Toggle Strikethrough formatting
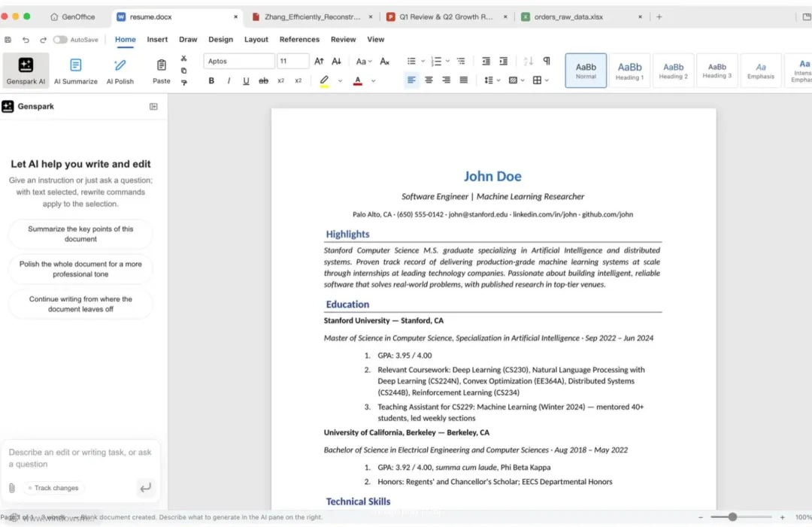The height and width of the screenshot is (527, 812). point(264,80)
